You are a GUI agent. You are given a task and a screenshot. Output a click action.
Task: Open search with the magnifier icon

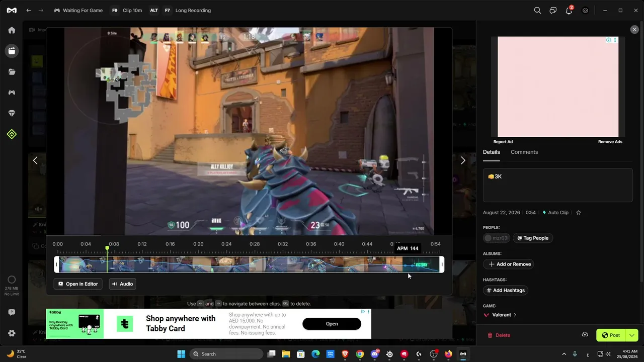[x=537, y=10]
